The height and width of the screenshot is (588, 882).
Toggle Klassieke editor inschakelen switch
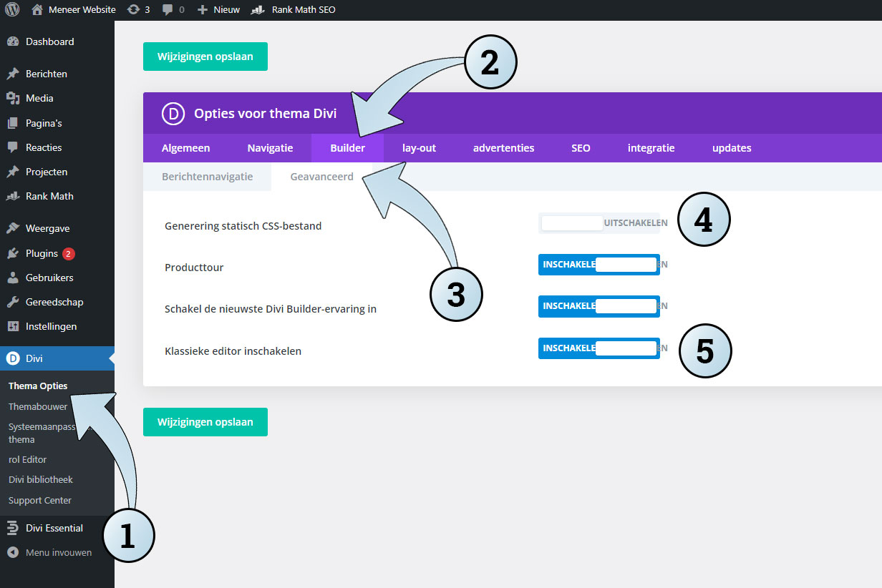click(x=599, y=348)
